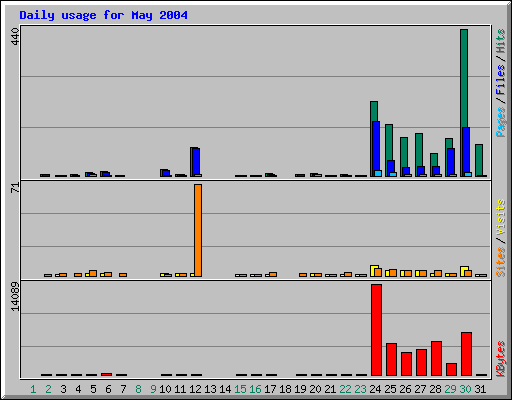Viewport: 512px width, 400px height.
Task: Click day number 24 on the x-axis
Action: pyautogui.click(x=375, y=389)
